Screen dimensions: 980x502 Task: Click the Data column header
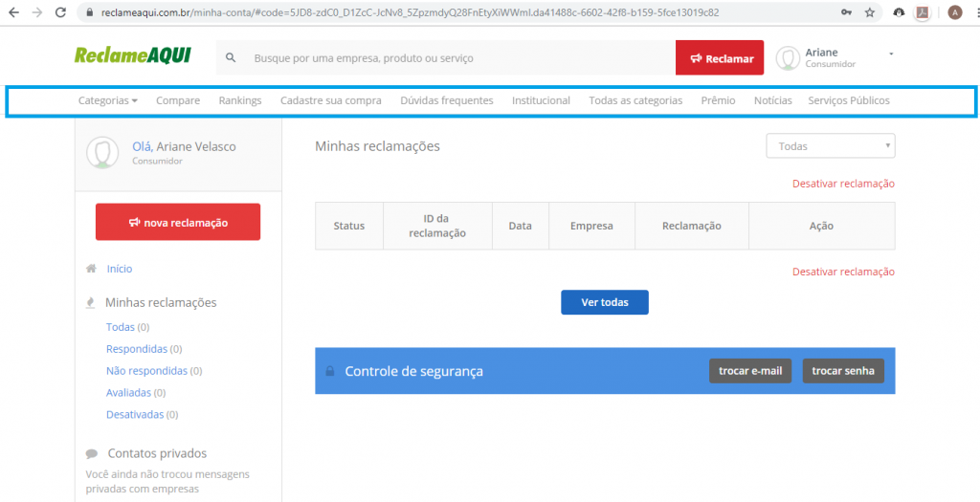520,226
